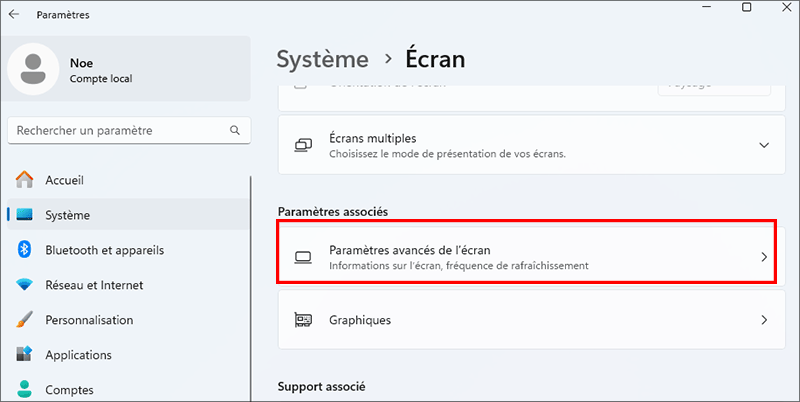Click the Noe account avatar
Viewport: 800px width, 402px height.
34,70
